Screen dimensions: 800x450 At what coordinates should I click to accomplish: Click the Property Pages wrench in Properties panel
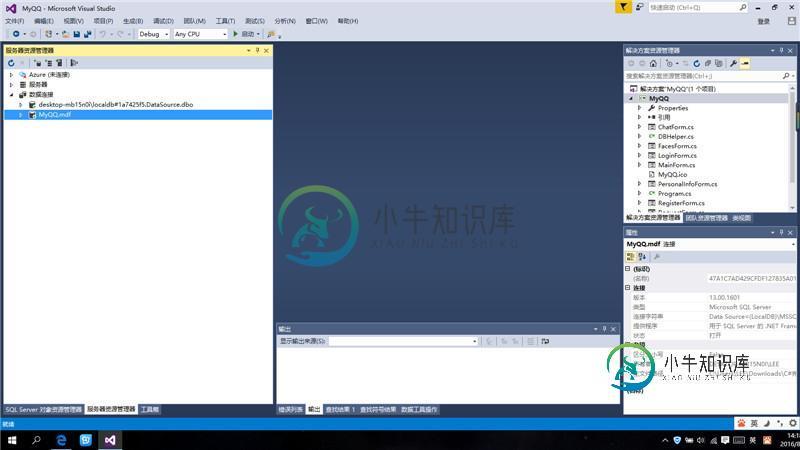coord(657,257)
